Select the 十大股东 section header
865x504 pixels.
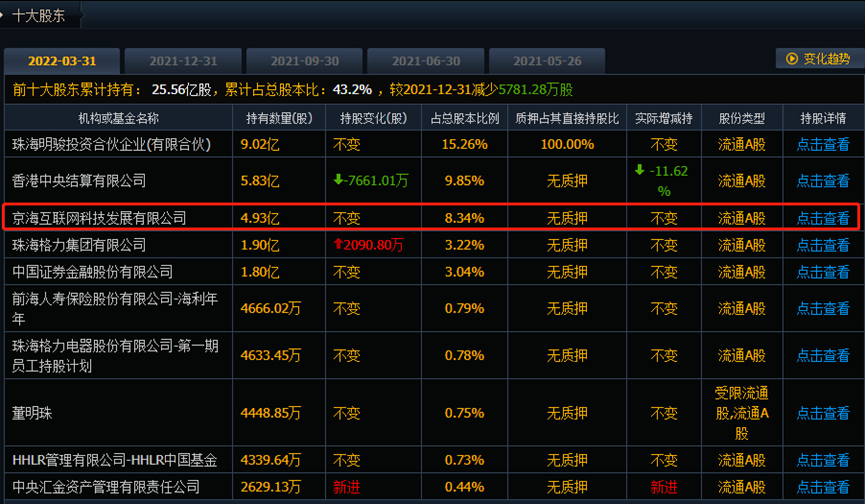39,15
